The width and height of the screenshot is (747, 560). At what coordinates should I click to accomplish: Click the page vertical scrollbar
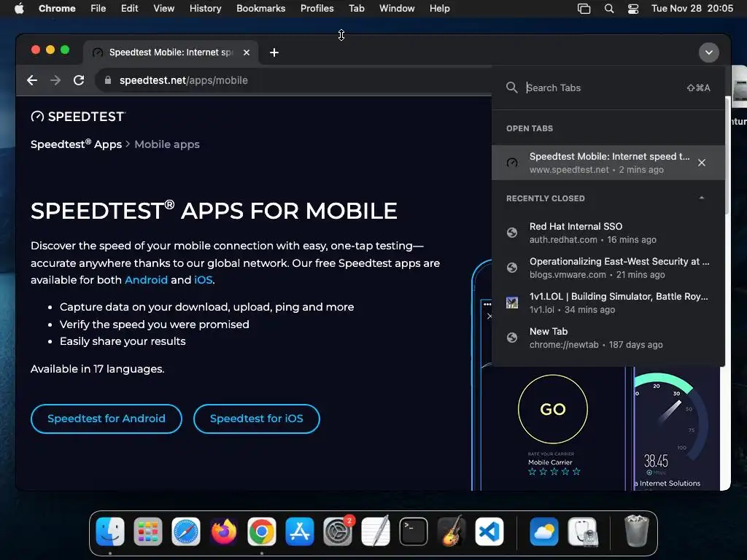(x=727, y=155)
